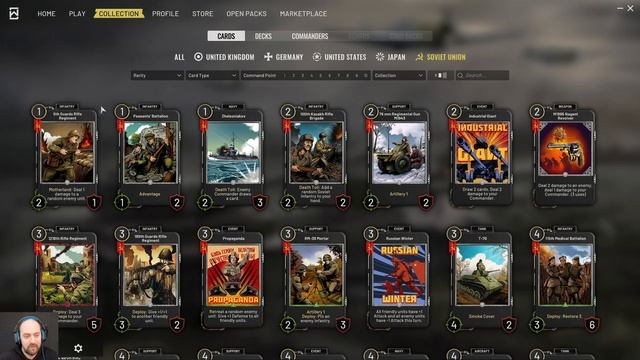Switch to the Decks tab
Viewport: 640px width, 360px height.
pyautogui.click(x=263, y=36)
